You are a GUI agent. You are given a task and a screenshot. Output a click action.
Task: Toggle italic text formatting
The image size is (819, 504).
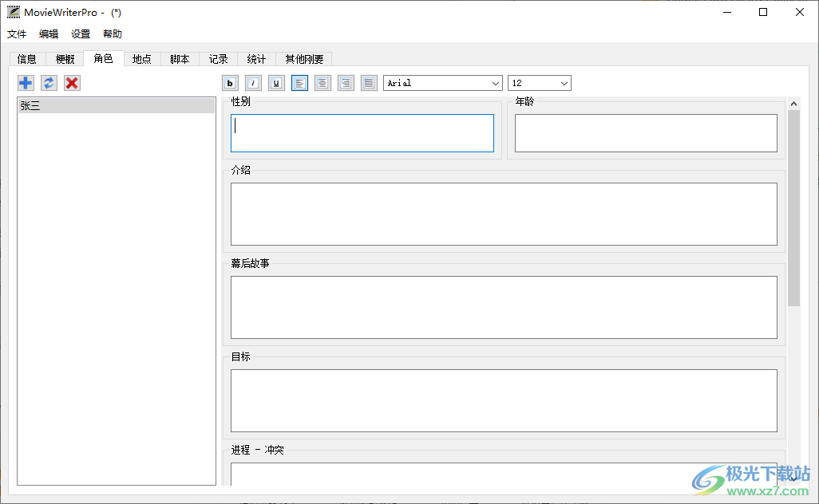point(253,83)
